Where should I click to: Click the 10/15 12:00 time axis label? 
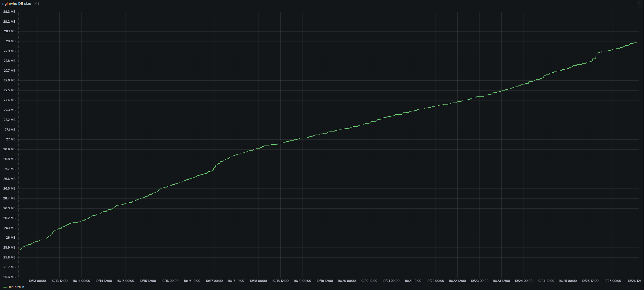(148, 281)
